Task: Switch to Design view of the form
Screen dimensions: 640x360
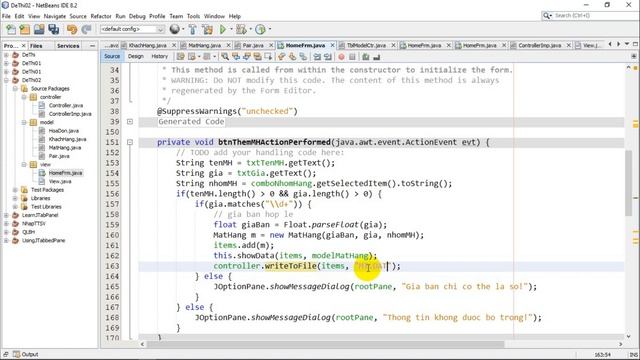Action: click(136, 56)
